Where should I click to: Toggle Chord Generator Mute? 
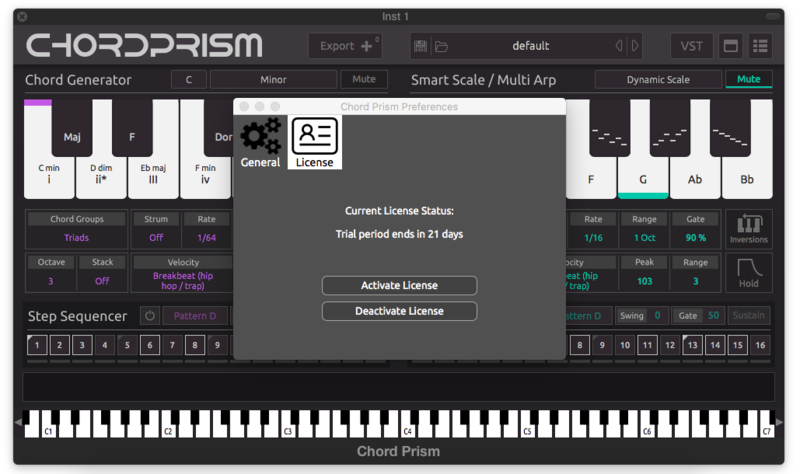pyautogui.click(x=364, y=80)
